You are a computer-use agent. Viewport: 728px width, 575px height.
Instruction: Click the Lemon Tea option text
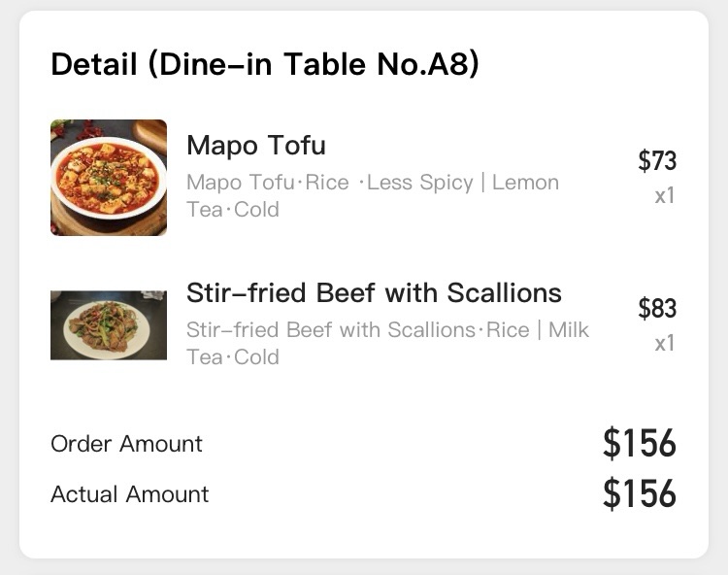click(x=525, y=182)
